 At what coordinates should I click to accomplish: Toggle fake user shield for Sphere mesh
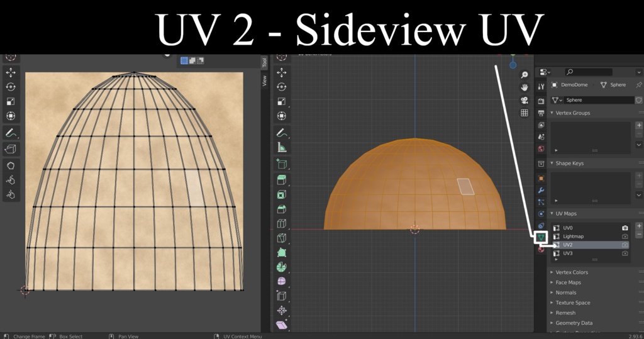[x=639, y=100]
